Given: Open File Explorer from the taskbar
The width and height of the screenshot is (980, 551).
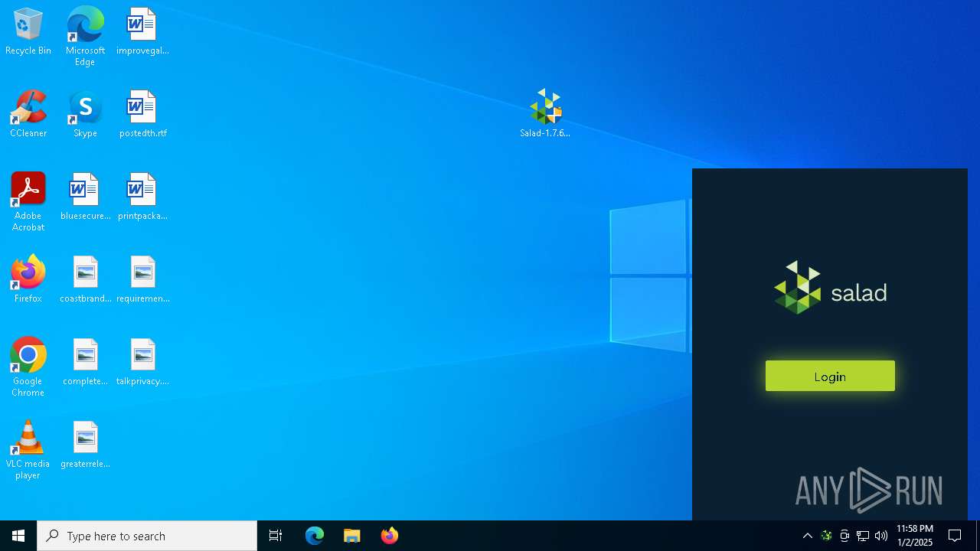Looking at the screenshot, I should pyautogui.click(x=352, y=536).
